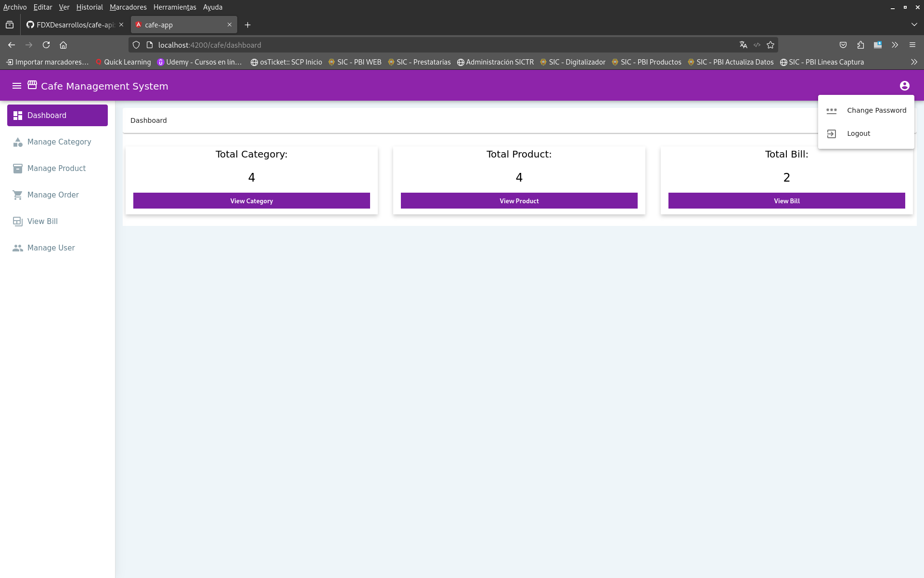
Task: Open a new browser tab
Action: point(248,25)
